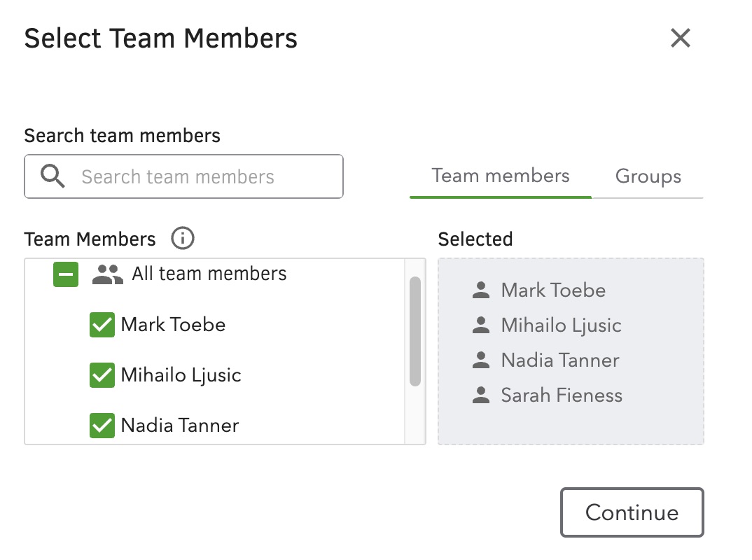Click the person icon next to Mark Toebe

481,290
